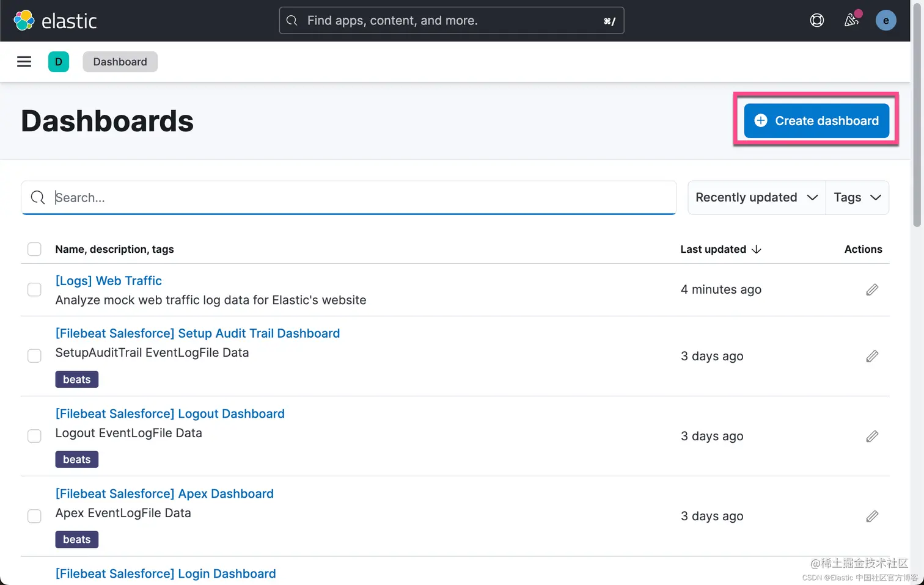Image resolution: width=924 pixels, height=585 pixels.
Task: Click 'Apex EventLogFile Data' description
Action: [123, 513]
